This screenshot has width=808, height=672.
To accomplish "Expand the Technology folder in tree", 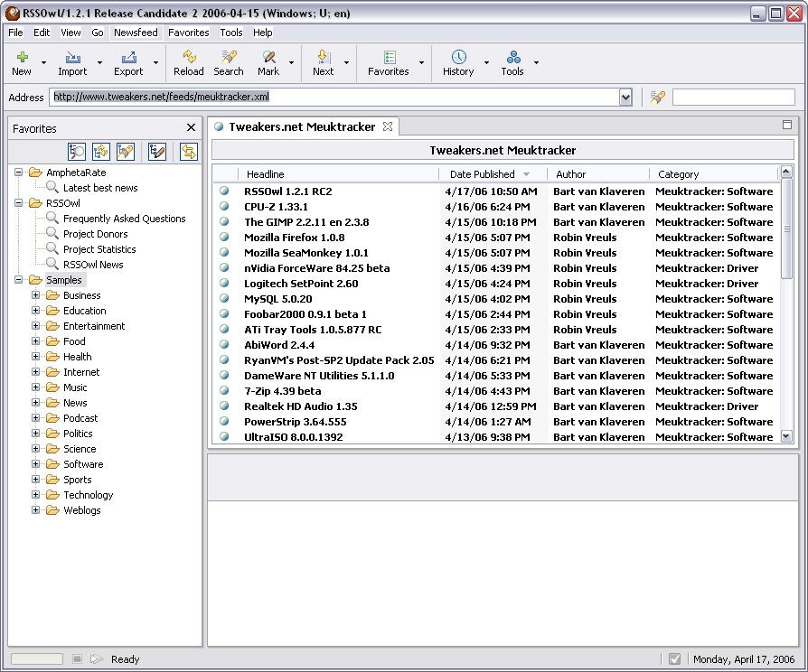I will (x=36, y=495).
